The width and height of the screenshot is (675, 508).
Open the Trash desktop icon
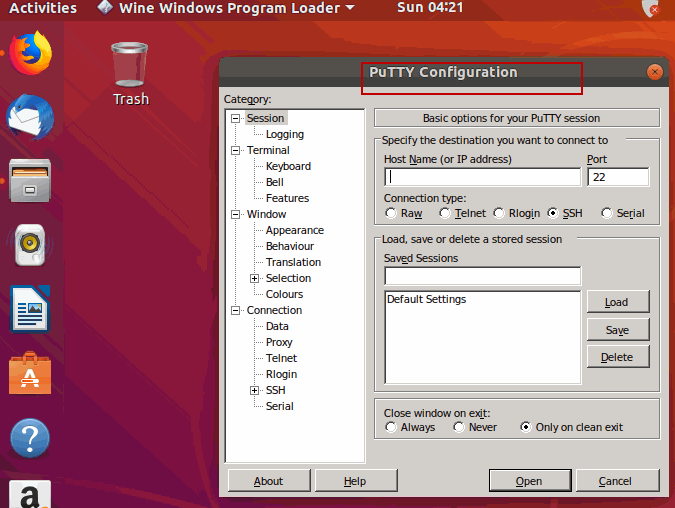pyautogui.click(x=130, y=74)
